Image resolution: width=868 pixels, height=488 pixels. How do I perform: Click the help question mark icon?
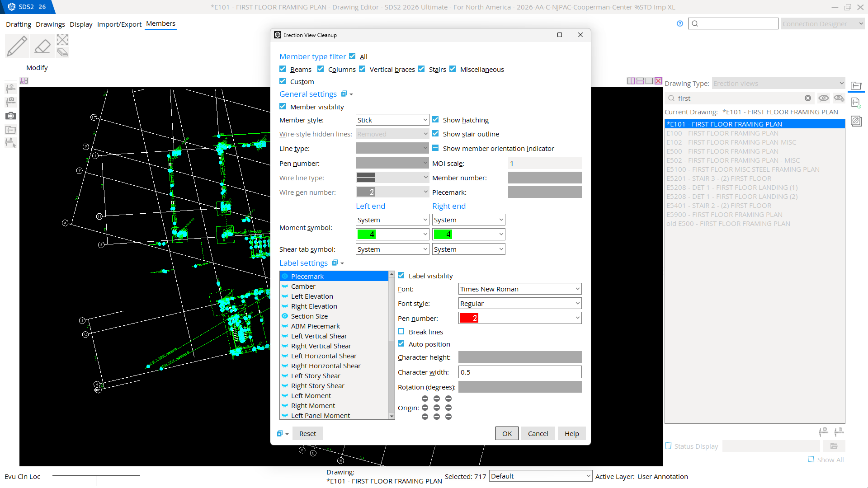(680, 23)
